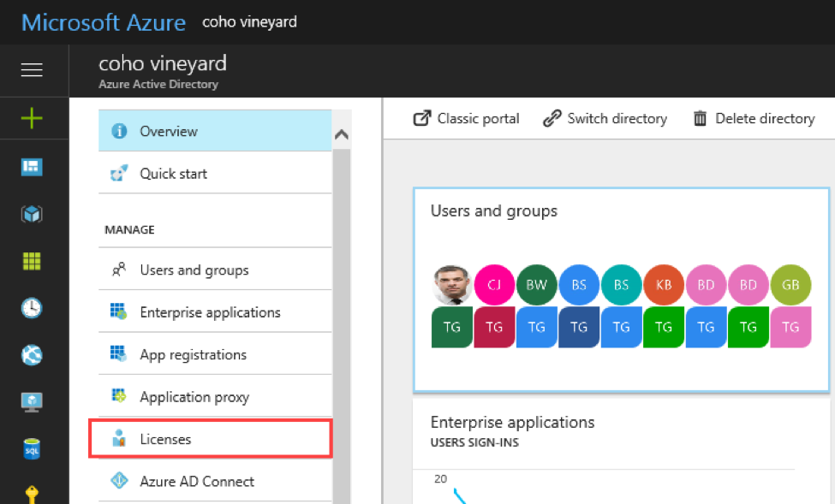Click the coho vineyard breadcrumb in top bar

click(x=249, y=22)
